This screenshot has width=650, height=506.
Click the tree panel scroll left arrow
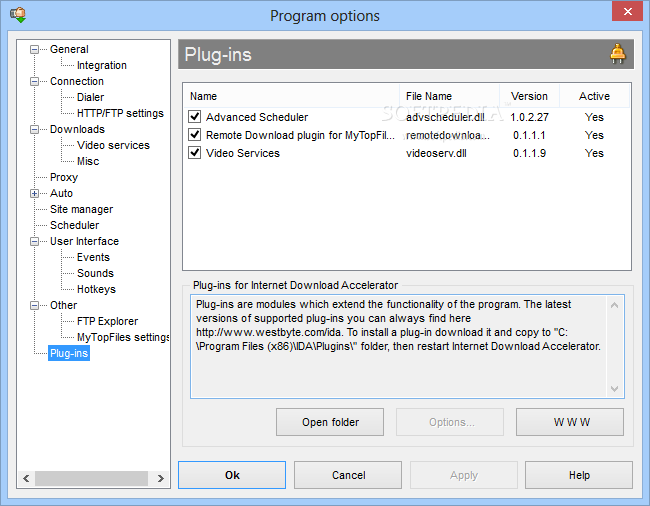[26, 479]
